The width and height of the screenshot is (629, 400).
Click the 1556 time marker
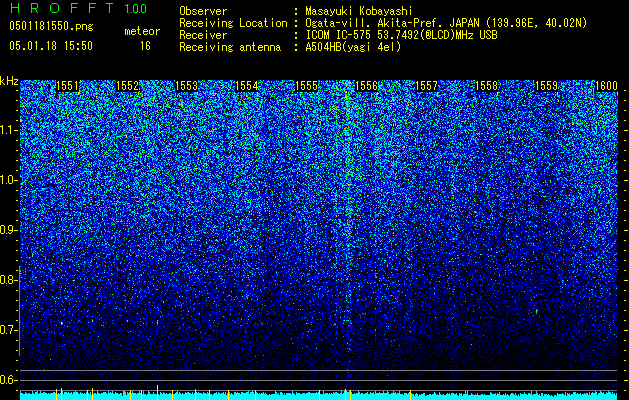pyautogui.click(x=366, y=86)
